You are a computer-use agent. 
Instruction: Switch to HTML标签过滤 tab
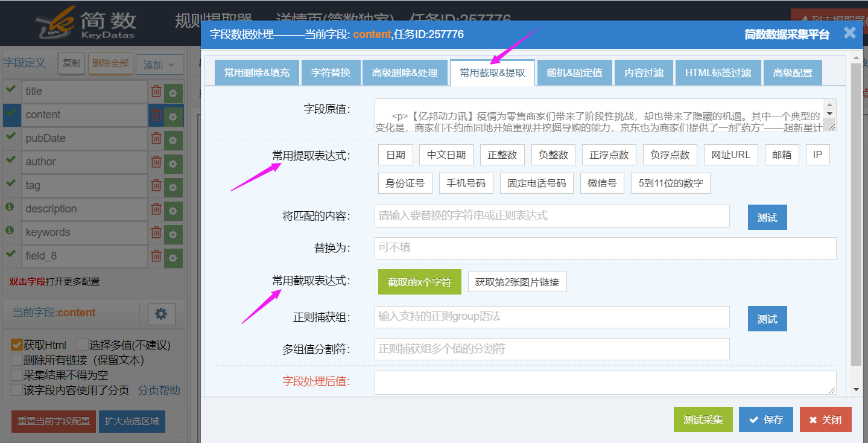pyautogui.click(x=718, y=73)
